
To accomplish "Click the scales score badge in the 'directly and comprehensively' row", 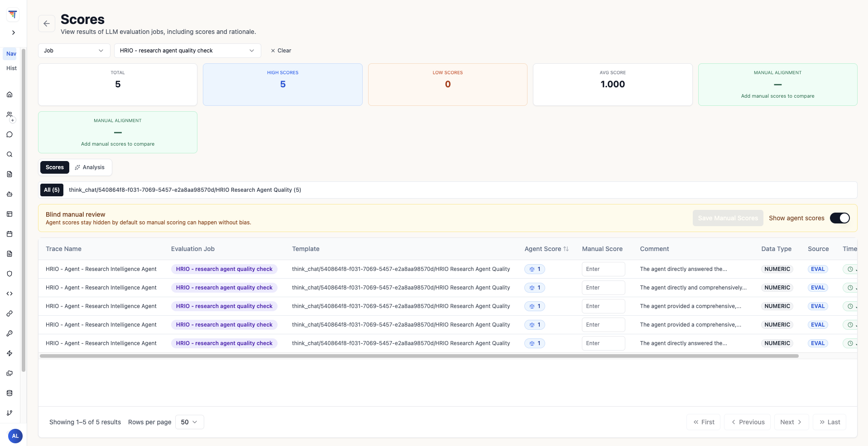I will 535,288.
